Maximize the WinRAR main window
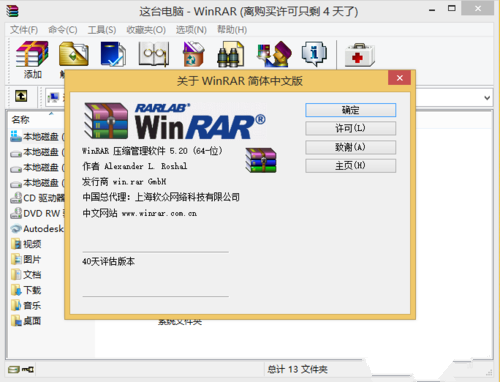The image size is (500, 382). 452,9
